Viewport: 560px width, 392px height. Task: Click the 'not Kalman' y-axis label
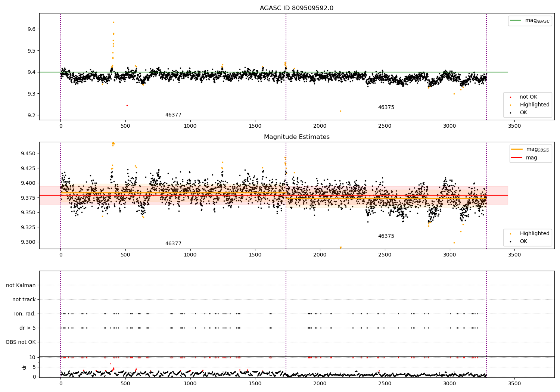21,286
